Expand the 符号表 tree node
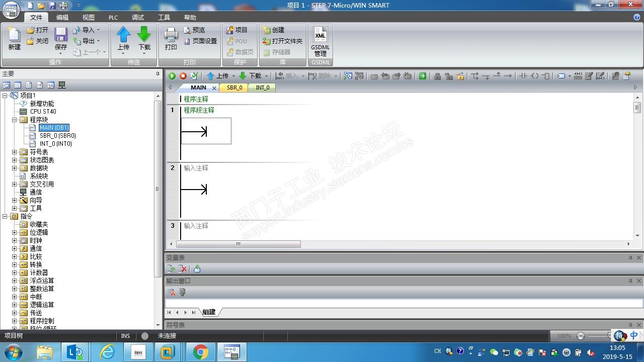 click(x=15, y=152)
